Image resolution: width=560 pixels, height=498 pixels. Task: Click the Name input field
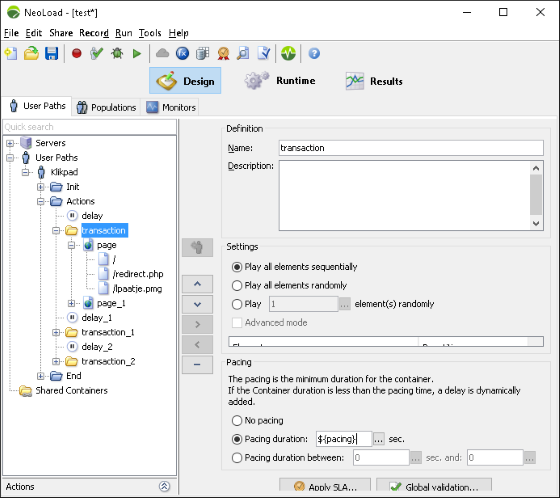411,148
